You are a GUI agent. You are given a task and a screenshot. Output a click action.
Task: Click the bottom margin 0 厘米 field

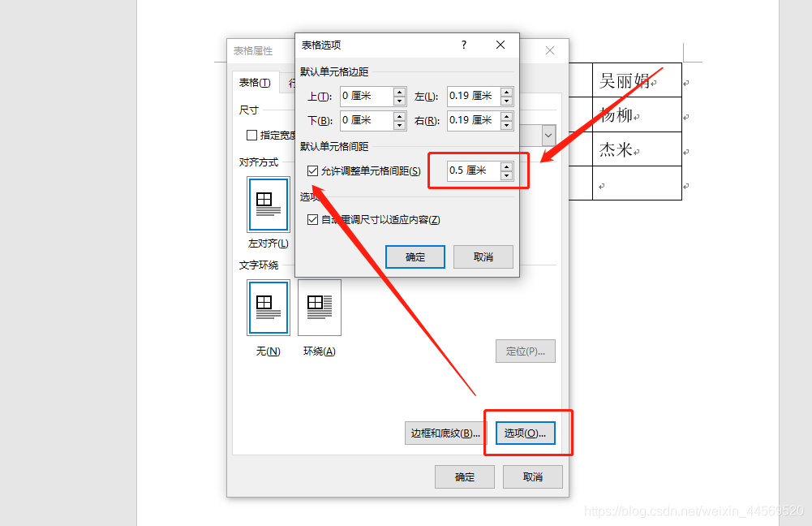(367, 120)
